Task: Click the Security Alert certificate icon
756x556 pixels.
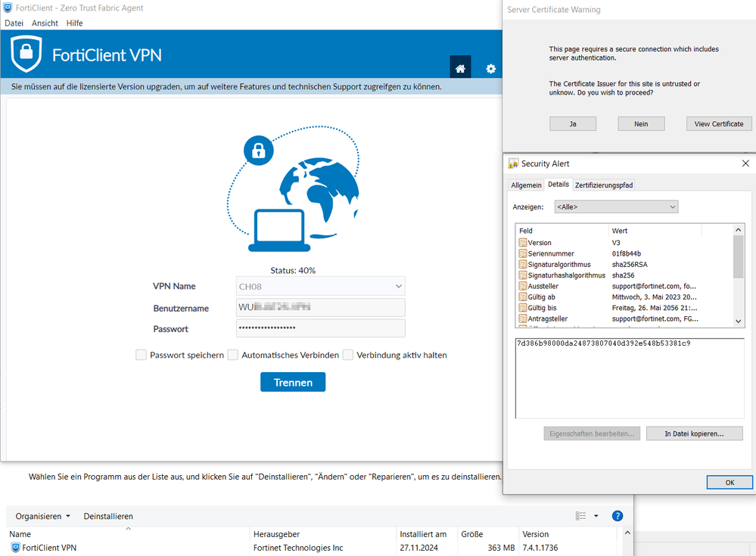Action: tap(513, 164)
